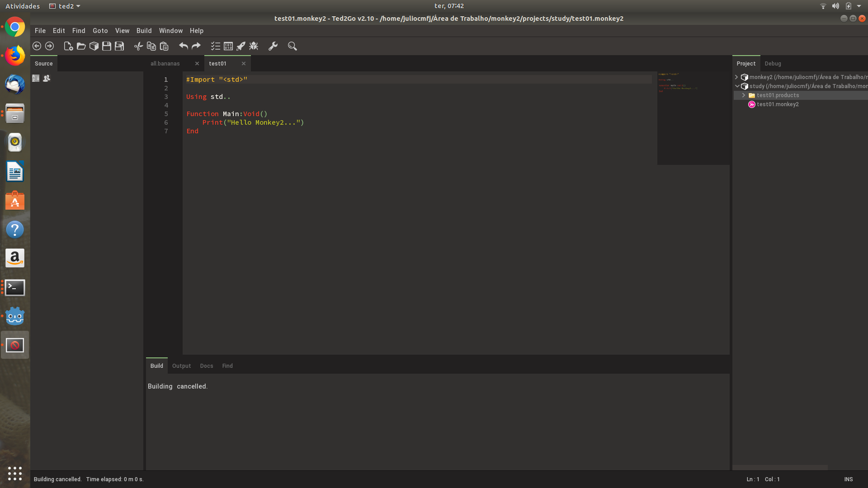Click the Save All double-floppy icon

(x=119, y=46)
